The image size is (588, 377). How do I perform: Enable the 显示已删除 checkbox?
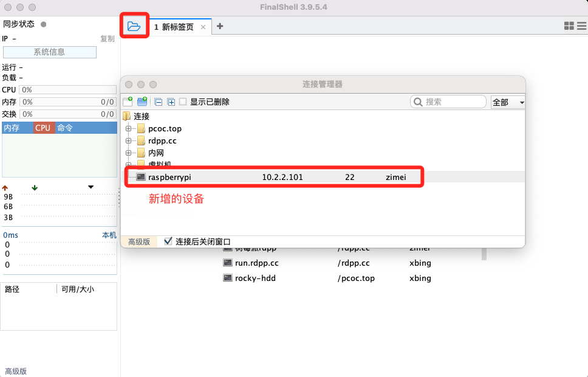pyautogui.click(x=183, y=102)
